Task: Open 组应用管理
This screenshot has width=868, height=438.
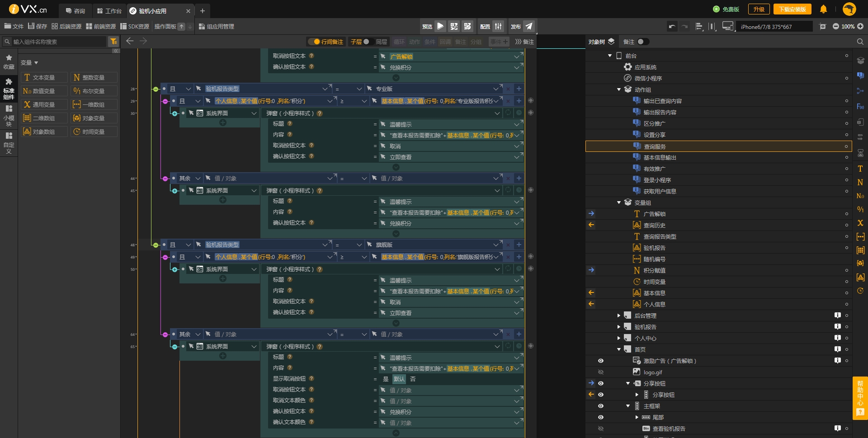Action: click(x=217, y=27)
